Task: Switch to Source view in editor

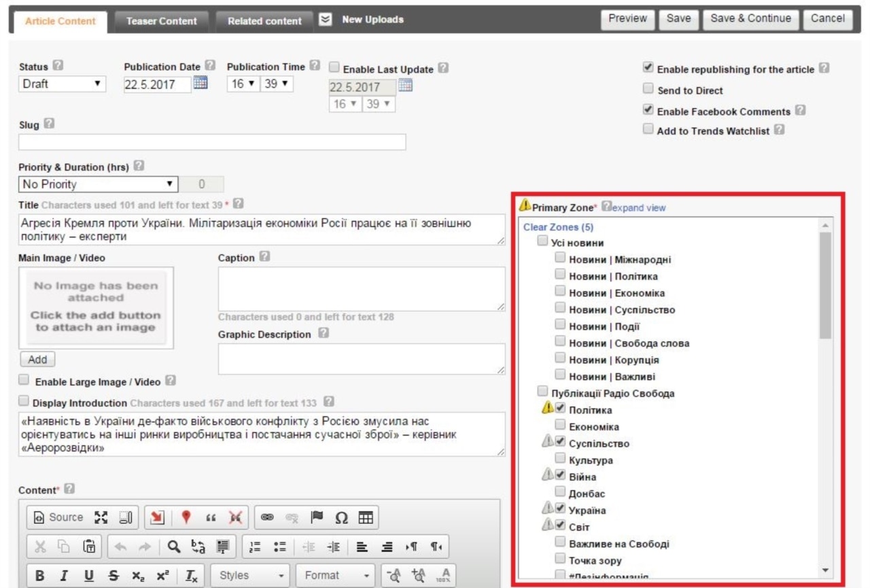Action: coord(58,517)
